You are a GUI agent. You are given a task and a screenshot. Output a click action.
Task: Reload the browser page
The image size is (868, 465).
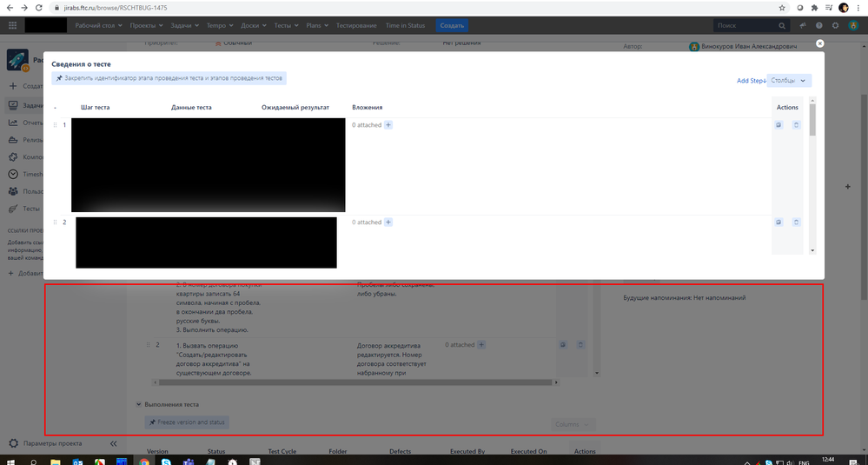pyautogui.click(x=38, y=8)
